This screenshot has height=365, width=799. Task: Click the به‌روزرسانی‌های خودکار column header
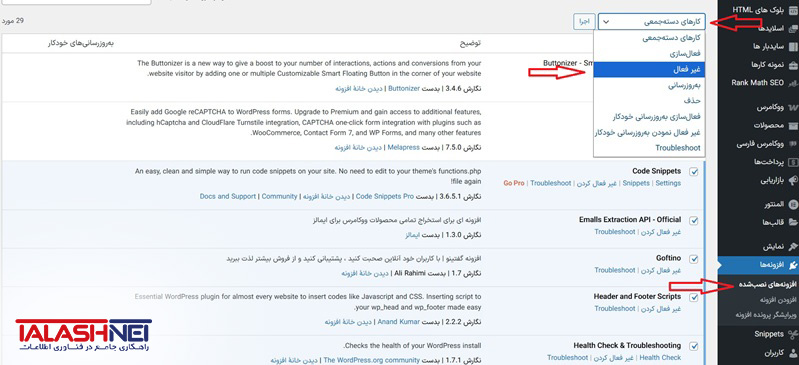pos(81,44)
